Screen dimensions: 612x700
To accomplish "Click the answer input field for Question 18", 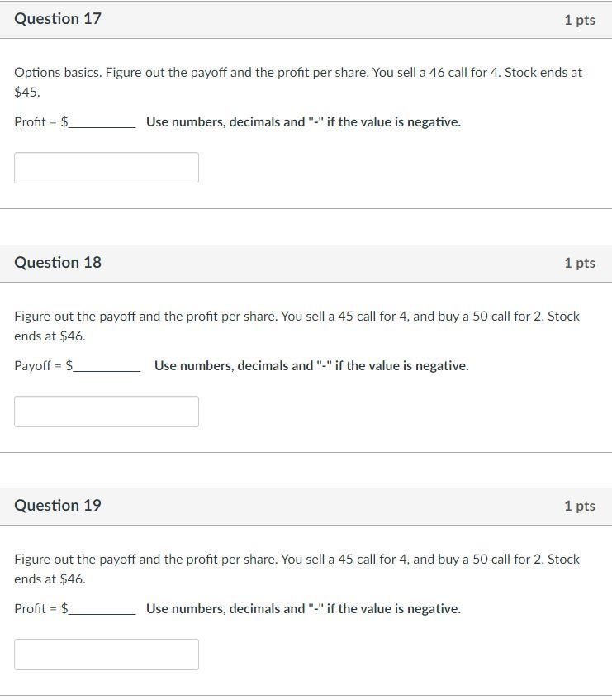I will pos(106,411).
